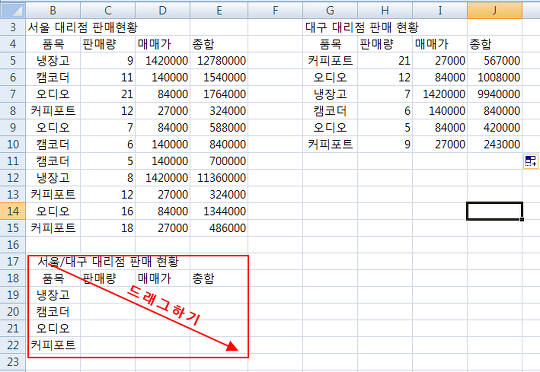Screen dimensions: 540x372
Task: Click '오디오' in cell B21
Action: tap(53, 329)
